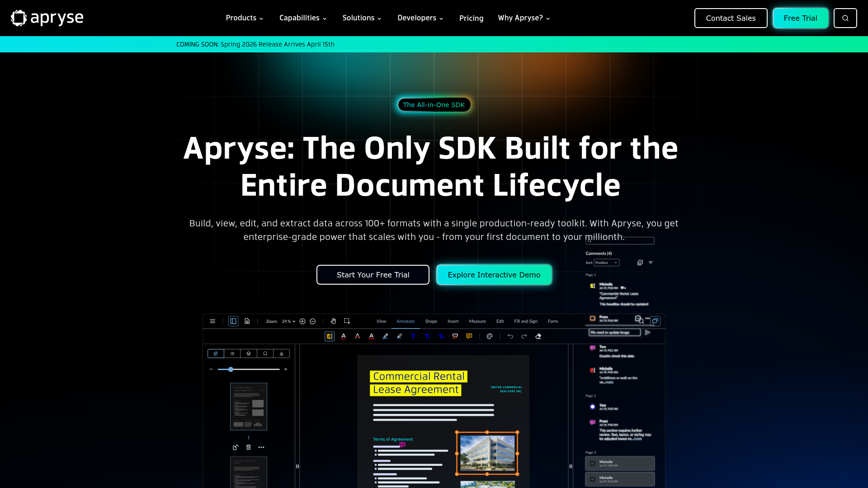Expand the Products menu in the navbar
This screenshot has height=488, width=868.
[x=244, y=18]
